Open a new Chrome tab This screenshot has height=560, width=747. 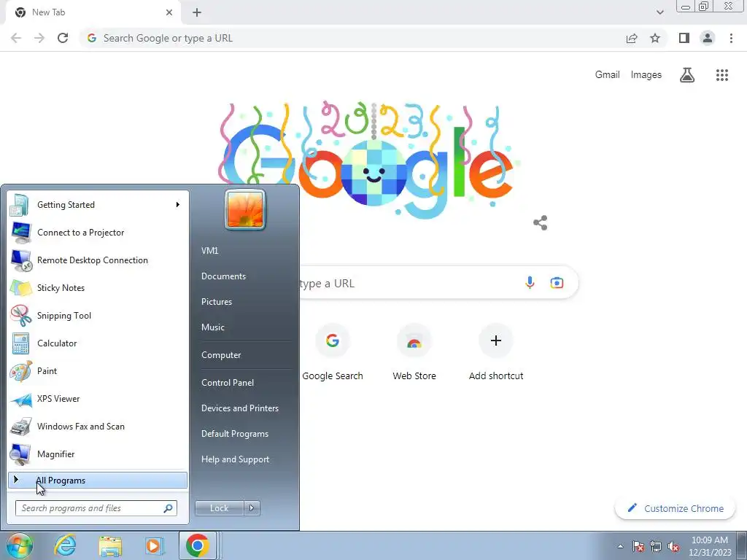click(197, 12)
